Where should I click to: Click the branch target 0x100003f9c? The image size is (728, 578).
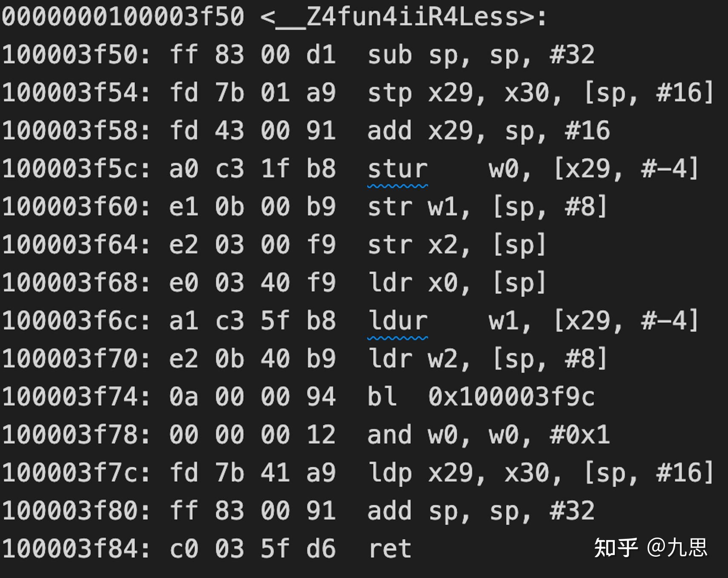tap(511, 397)
